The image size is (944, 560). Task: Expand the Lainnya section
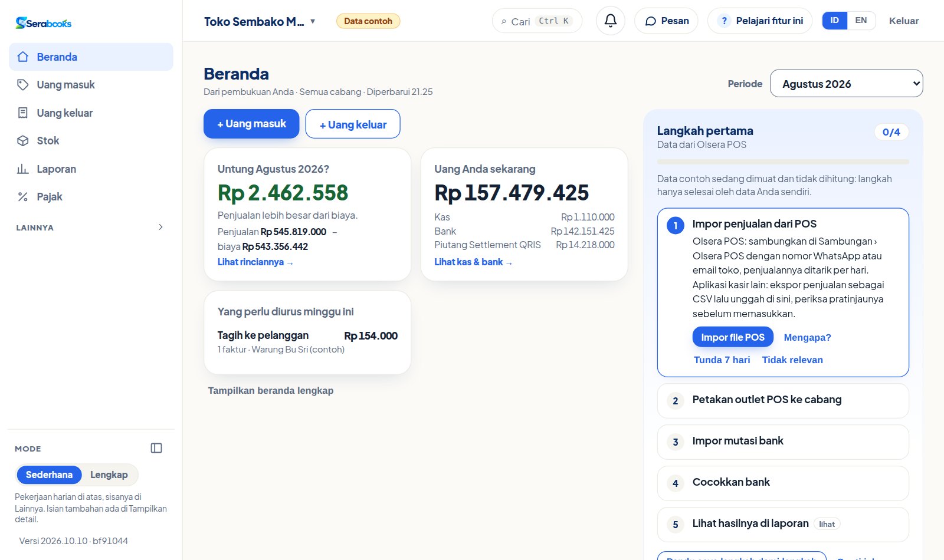(90, 228)
